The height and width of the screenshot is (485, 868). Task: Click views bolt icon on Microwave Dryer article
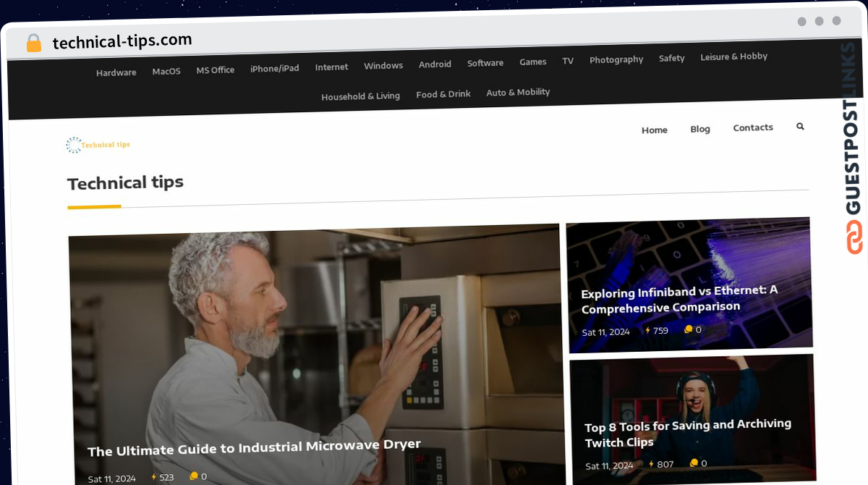click(x=154, y=477)
